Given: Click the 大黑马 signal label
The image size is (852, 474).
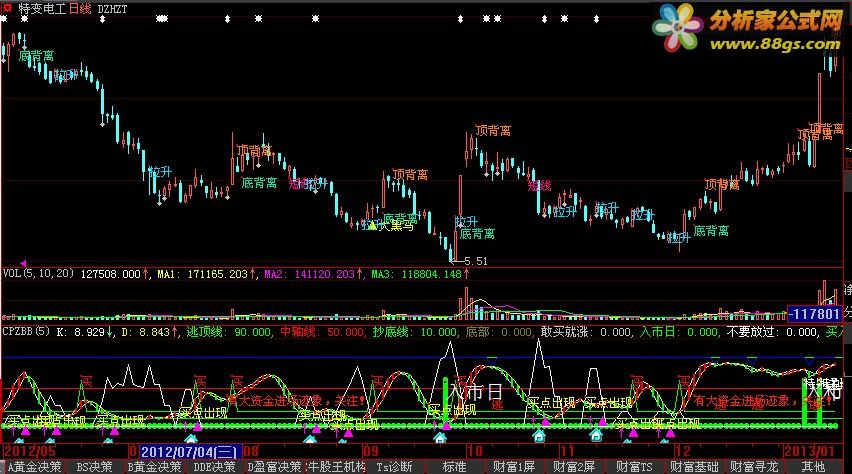Looking at the screenshot, I should 396,226.
